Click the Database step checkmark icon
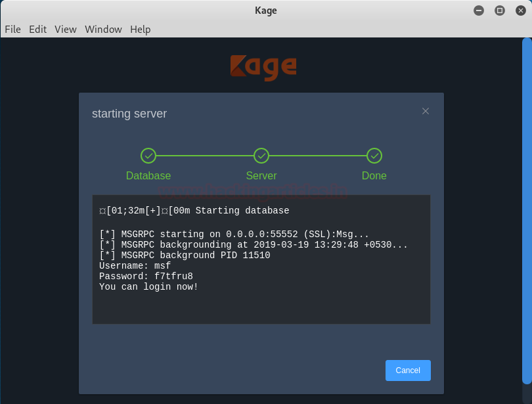This screenshot has width=532, height=404. [x=148, y=156]
